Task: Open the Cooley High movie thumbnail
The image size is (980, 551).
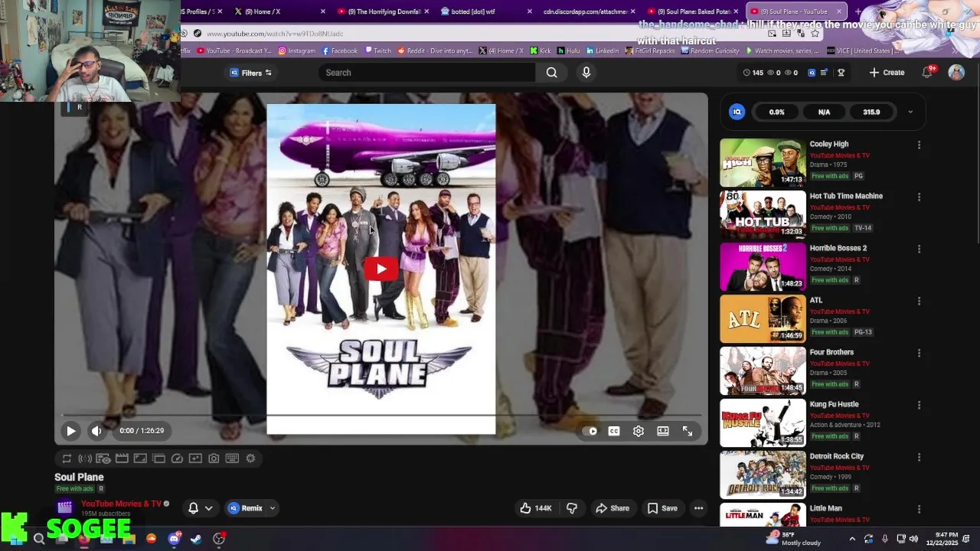Action: tap(763, 162)
